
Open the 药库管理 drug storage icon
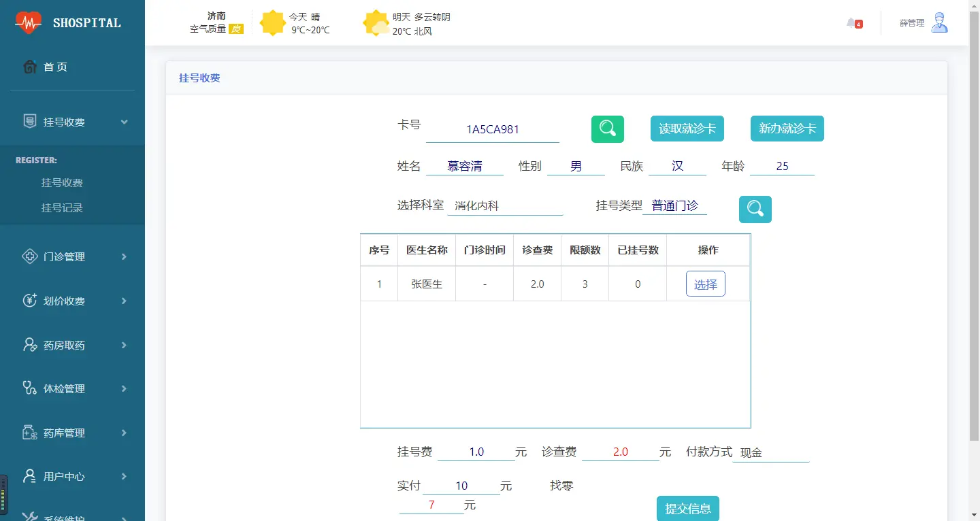(x=29, y=433)
